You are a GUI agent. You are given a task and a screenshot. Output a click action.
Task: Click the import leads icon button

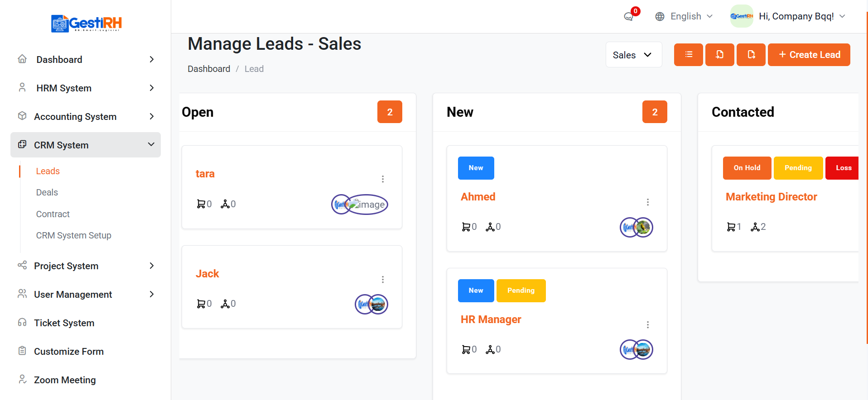[719, 55]
